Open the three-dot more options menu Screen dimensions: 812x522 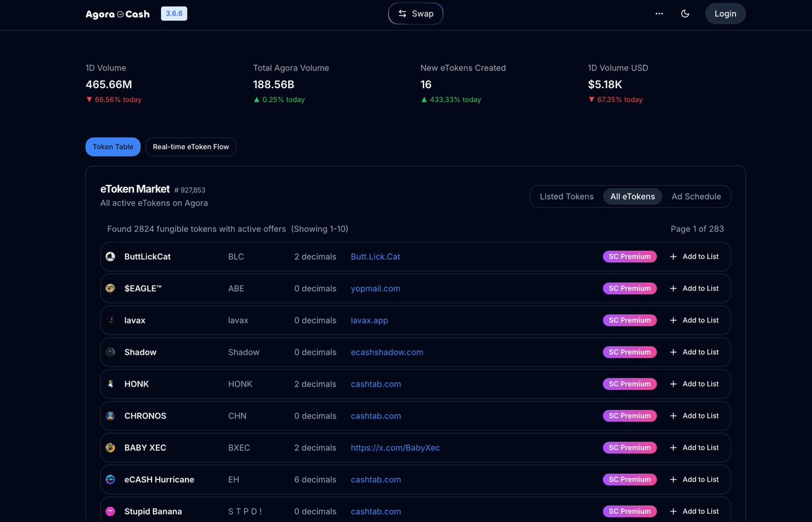659,14
